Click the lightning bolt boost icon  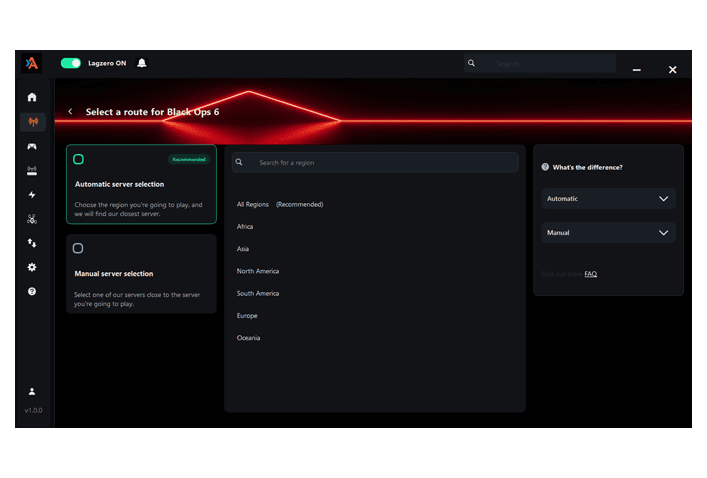point(32,195)
